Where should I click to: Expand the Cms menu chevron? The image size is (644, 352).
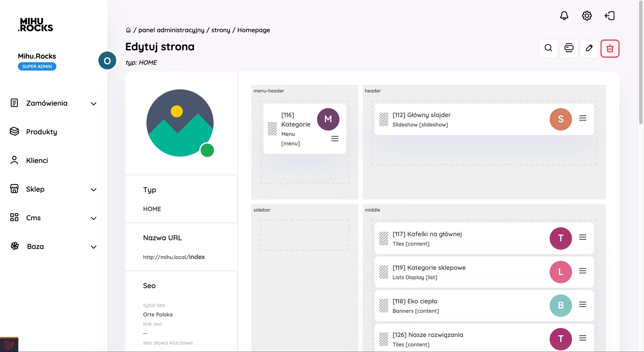point(93,218)
